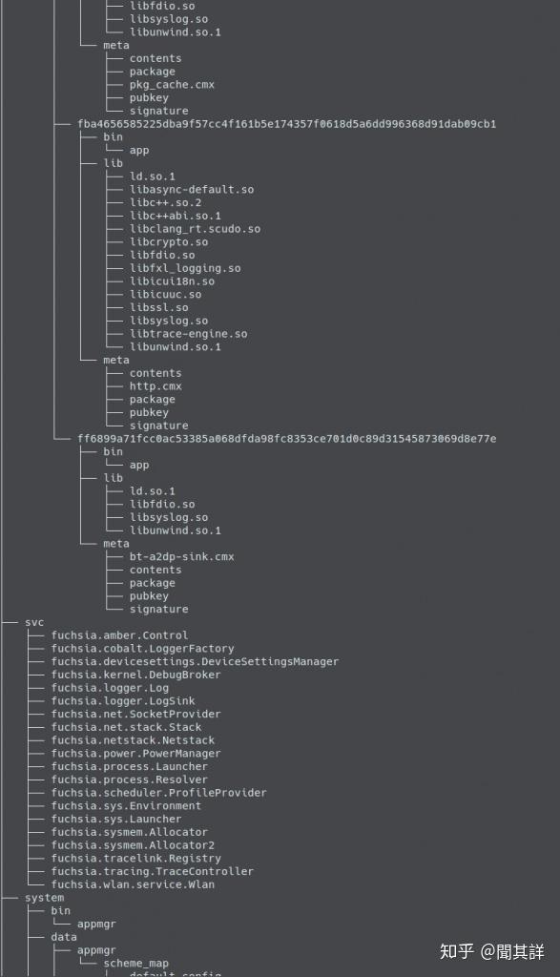Select fuchsia.cobalt.LoggerFactory entry
Screen dimensions: 560x977
click(143, 649)
